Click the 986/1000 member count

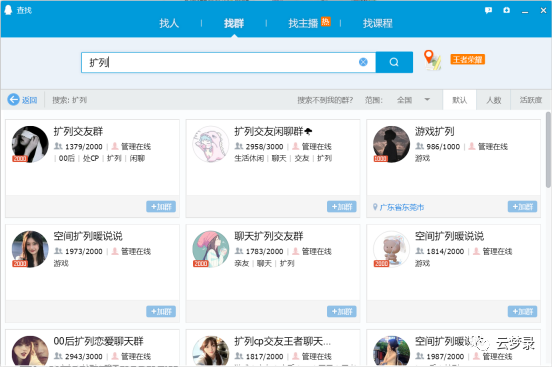443,147
